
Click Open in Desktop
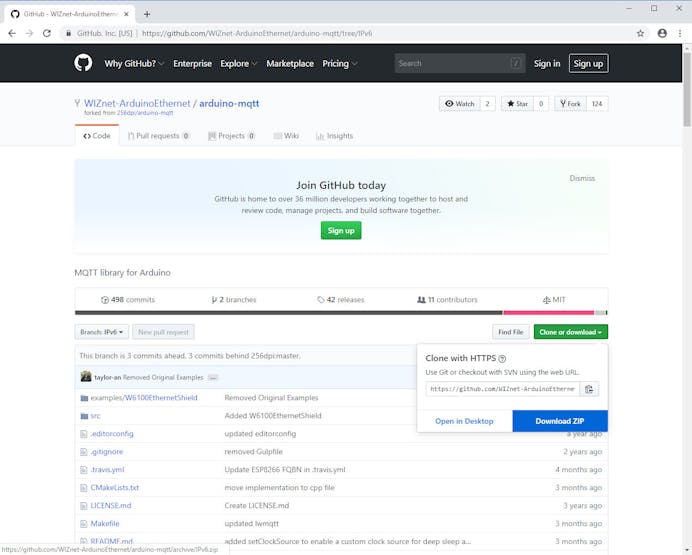pos(464,421)
